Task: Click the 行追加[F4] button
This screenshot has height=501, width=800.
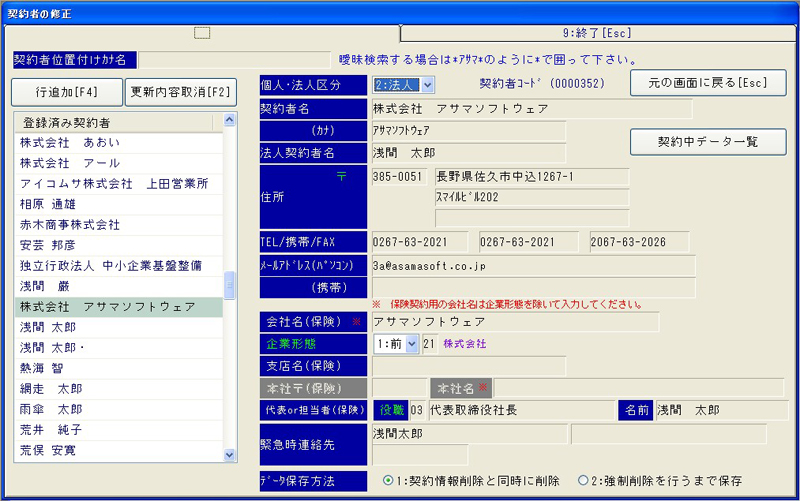Action: [66, 92]
